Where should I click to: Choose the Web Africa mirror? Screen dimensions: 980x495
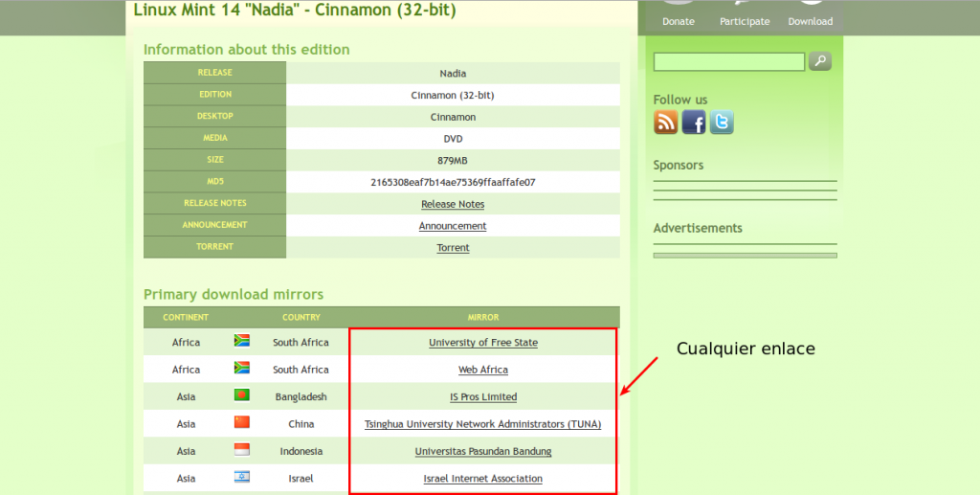[483, 370]
